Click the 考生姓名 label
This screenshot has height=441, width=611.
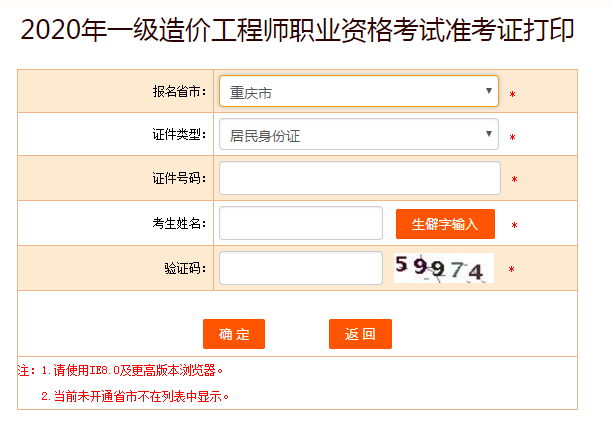pyautogui.click(x=179, y=224)
